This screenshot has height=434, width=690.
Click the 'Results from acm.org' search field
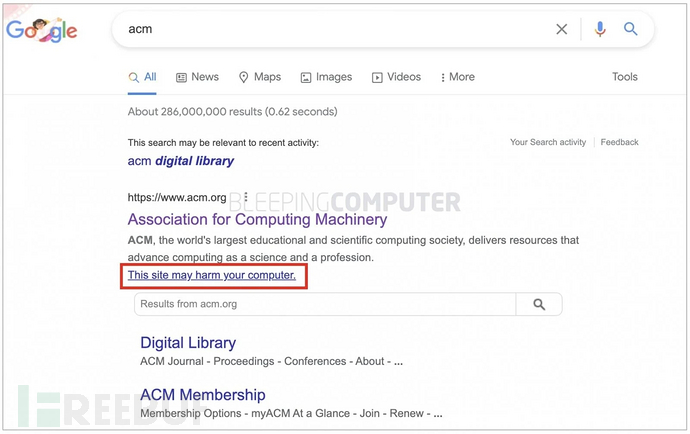click(x=325, y=304)
